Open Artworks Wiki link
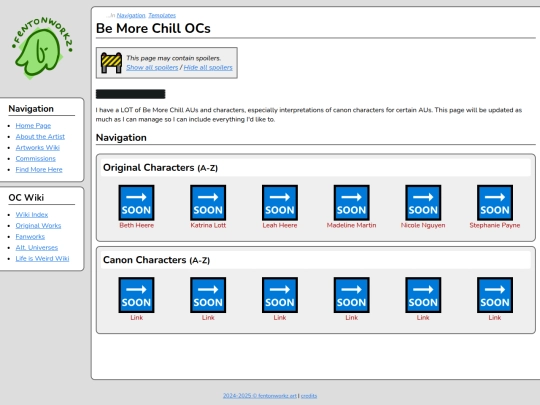 [x=38, y=148]
